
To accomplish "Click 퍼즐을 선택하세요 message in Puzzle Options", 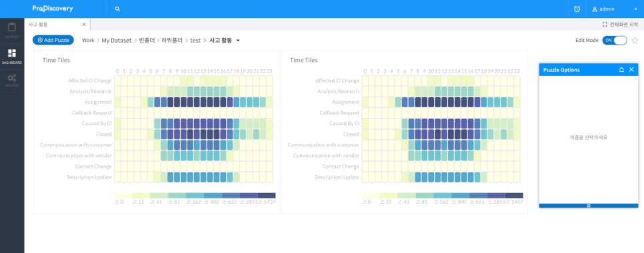I will pyautogui.click(x=589, y=137).
